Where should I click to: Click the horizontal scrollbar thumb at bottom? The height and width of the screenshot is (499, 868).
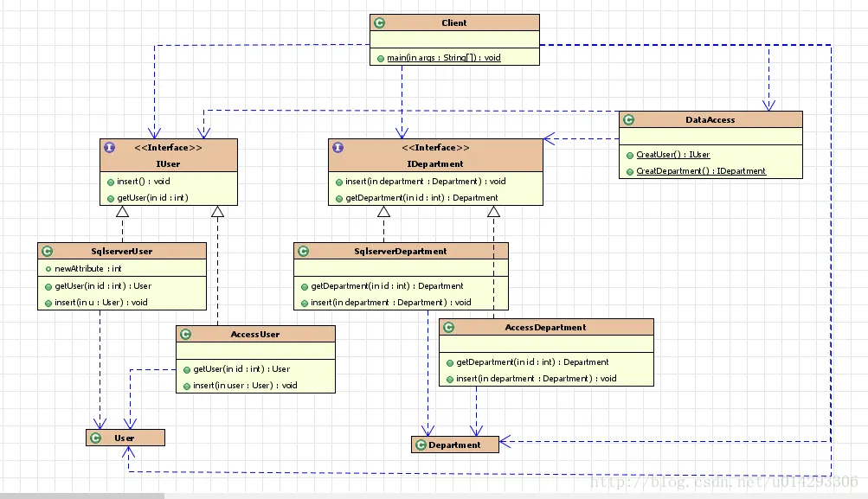[82, 496]
